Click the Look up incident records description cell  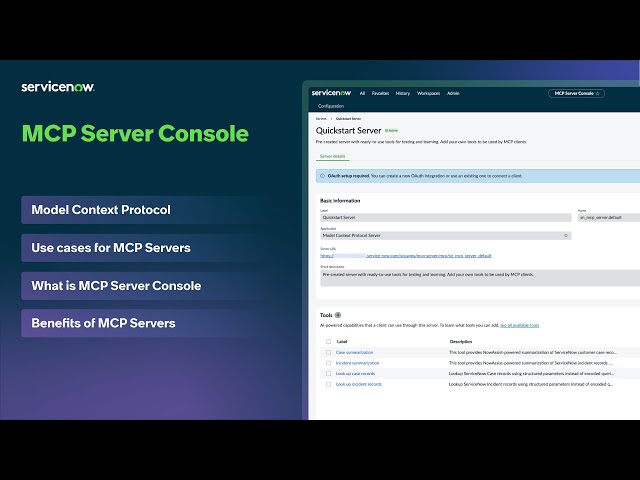(531, 384)
